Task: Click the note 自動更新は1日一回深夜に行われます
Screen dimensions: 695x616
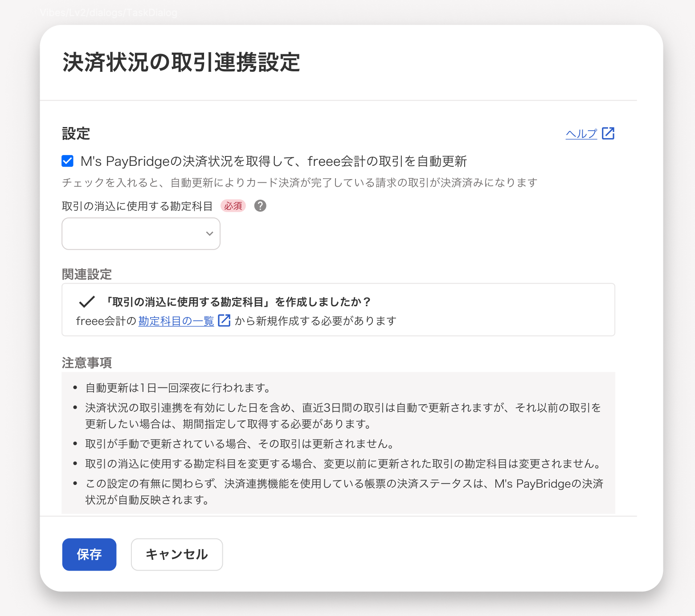Action: [x=179, y=388]
